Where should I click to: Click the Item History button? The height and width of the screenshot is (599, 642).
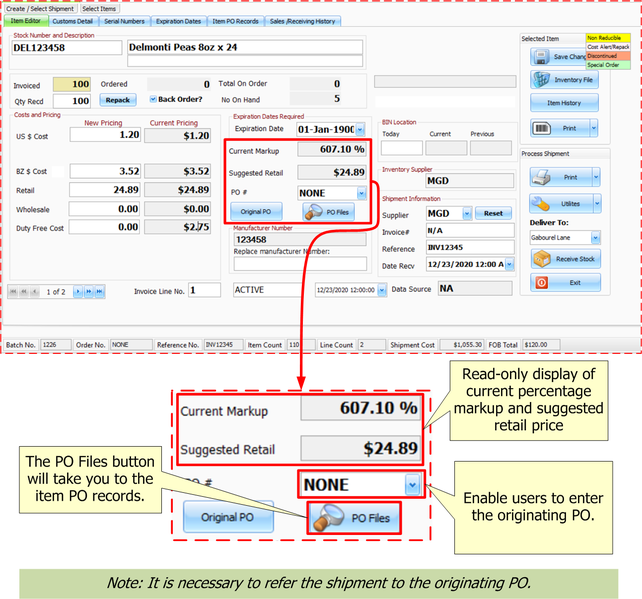pos(564,103)
